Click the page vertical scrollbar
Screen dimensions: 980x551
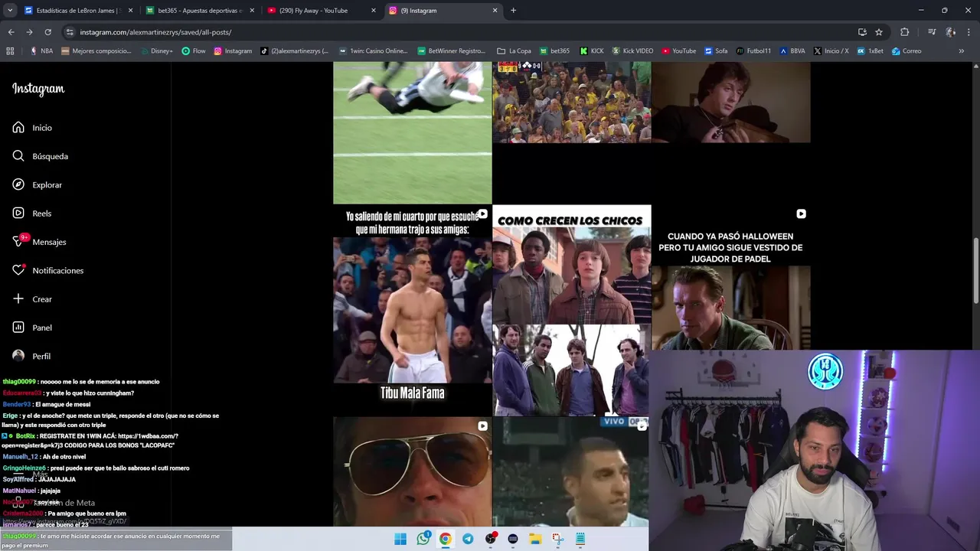975,270
